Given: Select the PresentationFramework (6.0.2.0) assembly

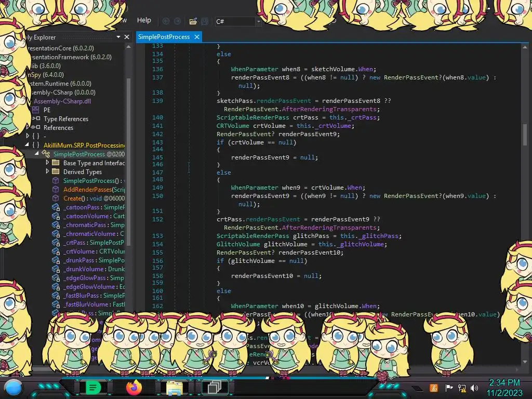Looking at the screenshot, I should pos(70,57).
